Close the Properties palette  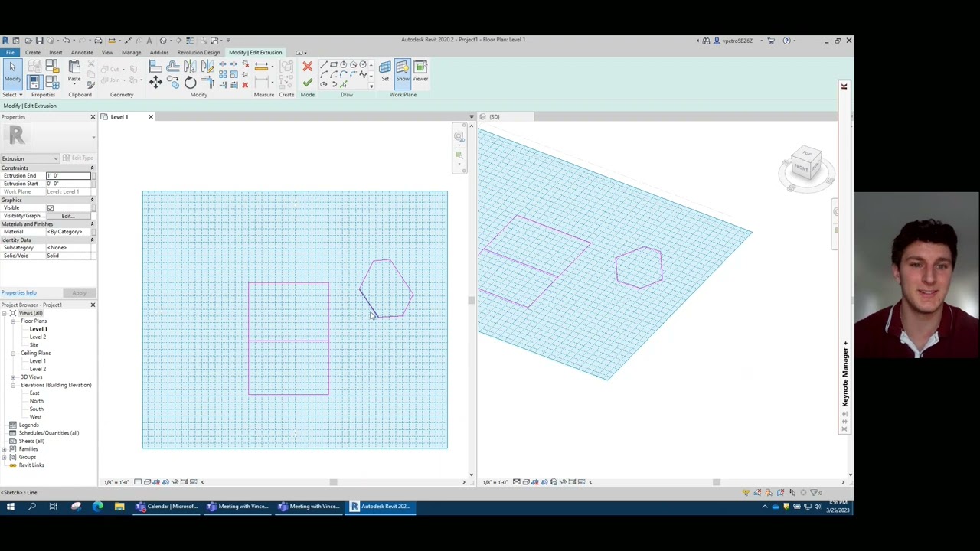pyautogui.click(x=93, y=117)
